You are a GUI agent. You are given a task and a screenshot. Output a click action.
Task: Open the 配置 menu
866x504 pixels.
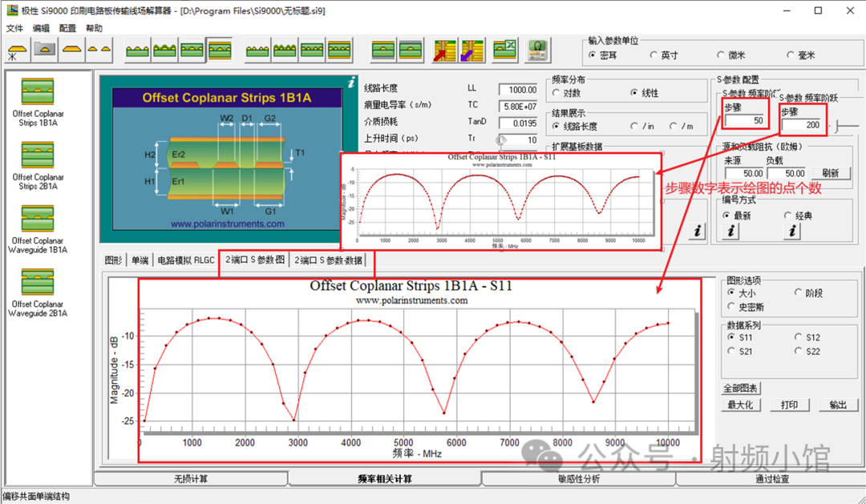[67, 28]
